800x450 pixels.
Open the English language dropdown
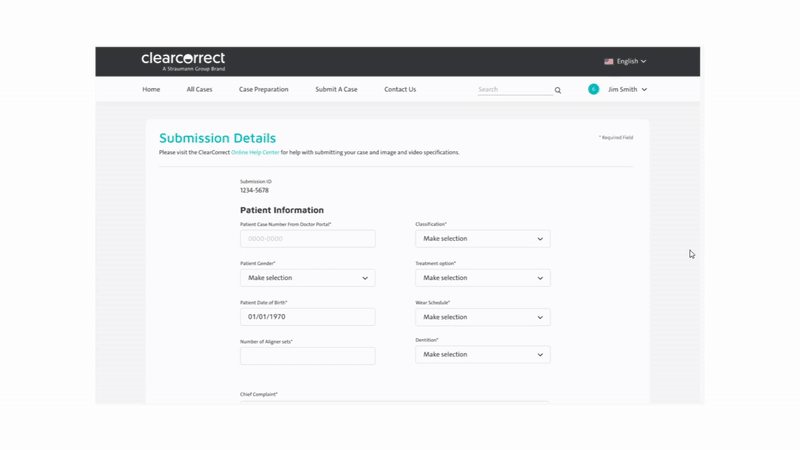pyautogui.click(x=626, y=61)
